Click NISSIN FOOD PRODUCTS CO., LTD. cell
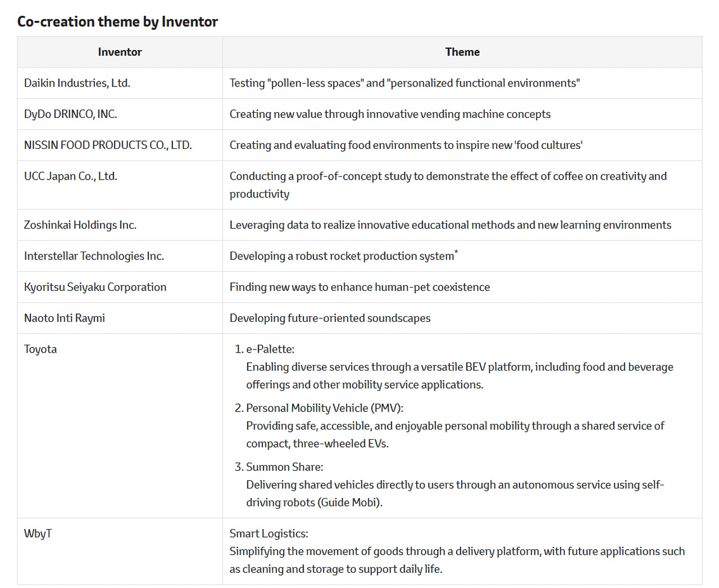The width and height of the screenshot is (719, 588). tap(108, 145)
